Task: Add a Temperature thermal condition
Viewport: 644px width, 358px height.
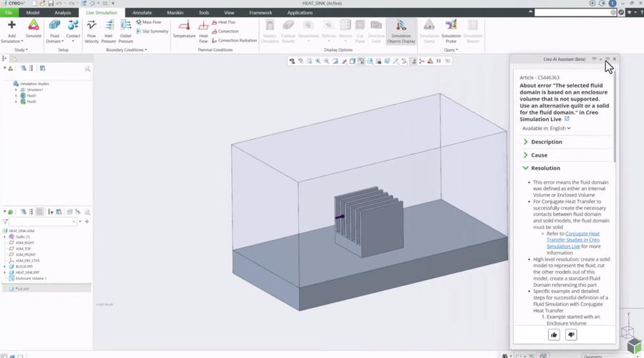Action: [184, 29]
